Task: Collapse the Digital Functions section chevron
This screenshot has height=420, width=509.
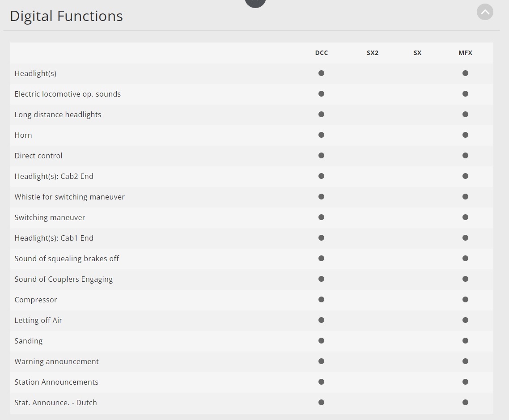Action: pos(485,12)
